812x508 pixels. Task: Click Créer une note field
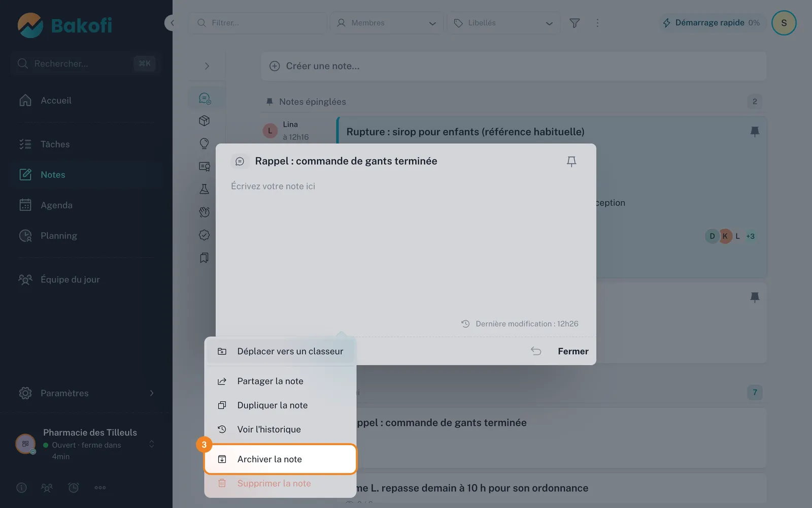pyautogui.click(x=514, y=66)
